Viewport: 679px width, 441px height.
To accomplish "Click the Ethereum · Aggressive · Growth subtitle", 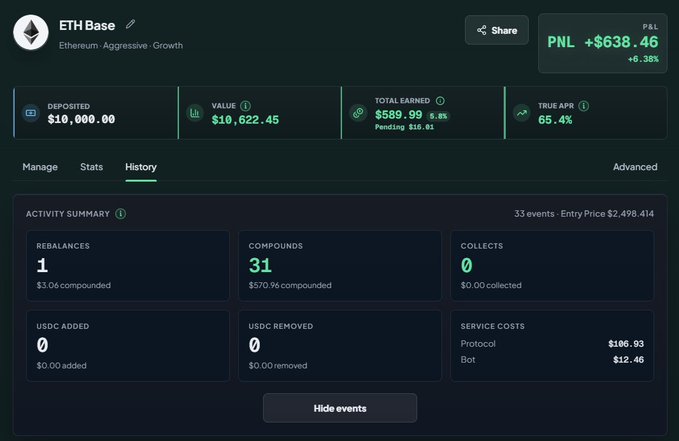I will pyautogui.click(x=121, y=45).
